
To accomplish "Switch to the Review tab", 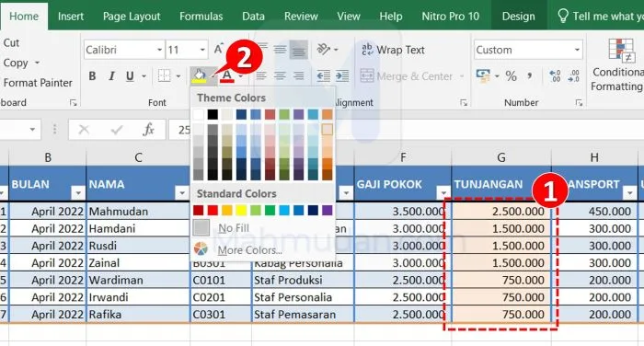I will tap(301, 16).
